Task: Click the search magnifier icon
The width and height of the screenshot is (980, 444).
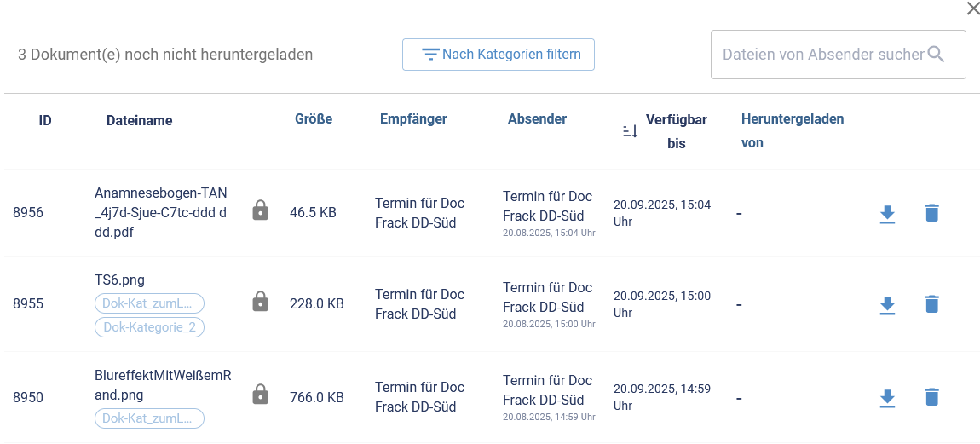Action: tap(936, 55)
